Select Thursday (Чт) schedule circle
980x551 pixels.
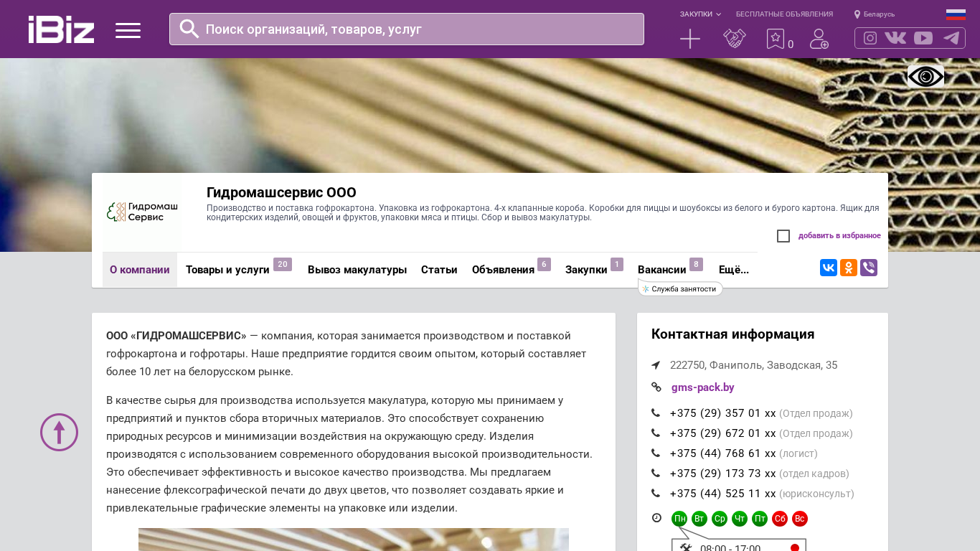740,519
